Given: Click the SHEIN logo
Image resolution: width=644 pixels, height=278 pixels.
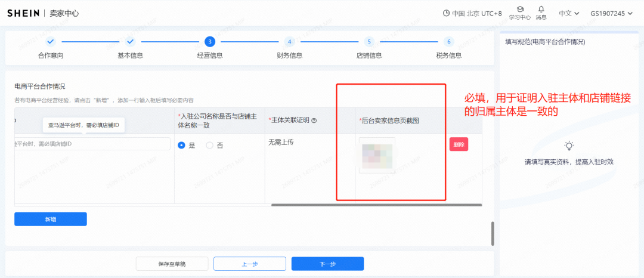Looking at the screenshot, I should (23, 13).
